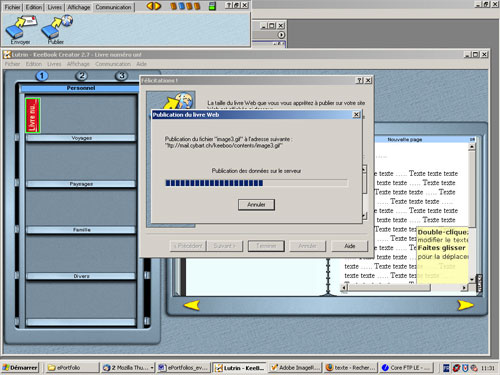Viewport: 500px width, 375px height.
Task: Select the red Livre nu book thumbnail
Action: [x=33, y=115]
